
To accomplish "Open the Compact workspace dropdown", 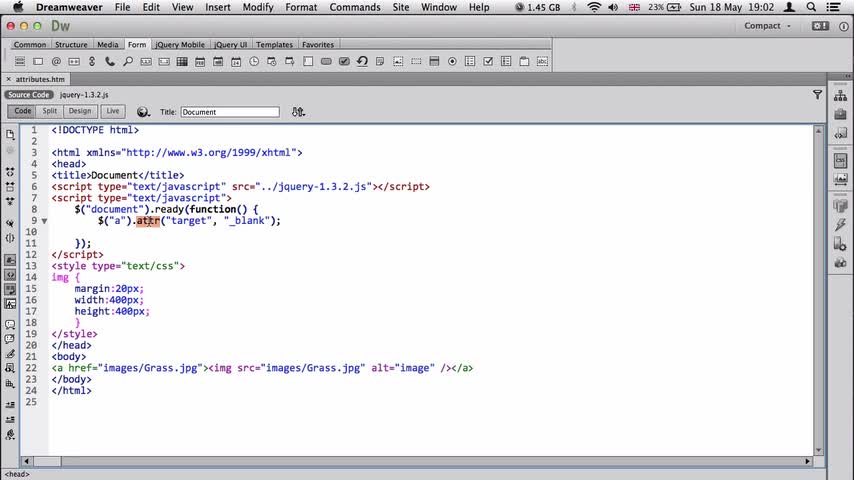I will [767, 26].
